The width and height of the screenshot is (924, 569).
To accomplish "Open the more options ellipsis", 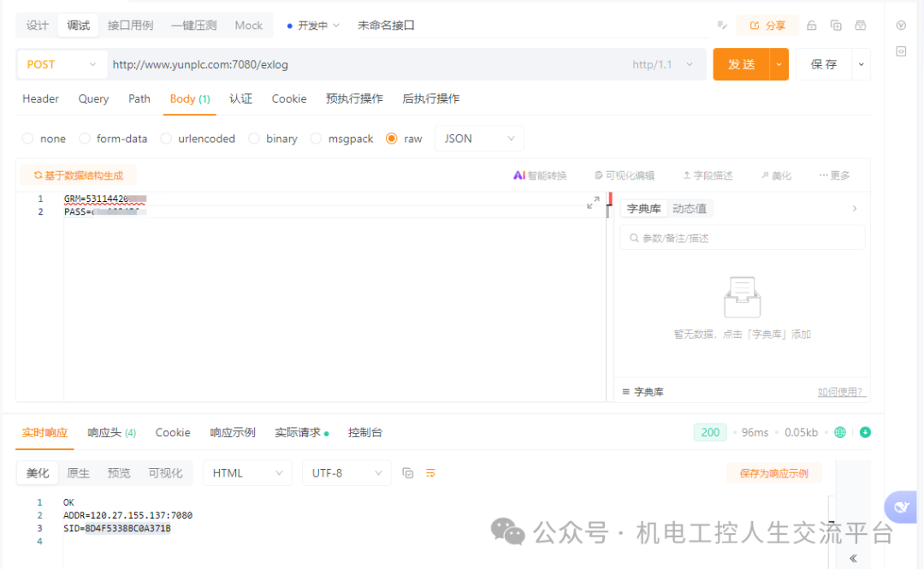I will (x=834, y=175).
